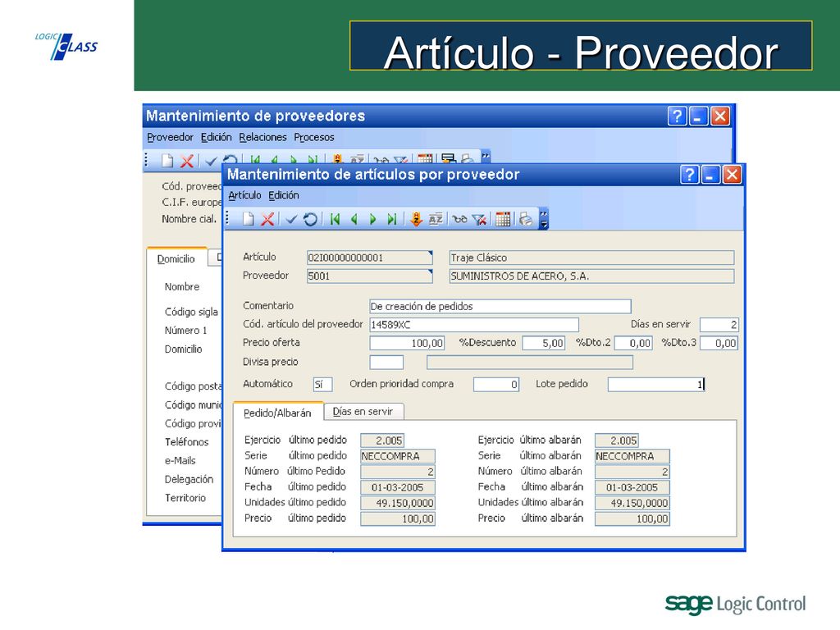Screen dimensions: 840x630
Task: Click the printer icon in artículos toolbar
Action: coord(526,218)
